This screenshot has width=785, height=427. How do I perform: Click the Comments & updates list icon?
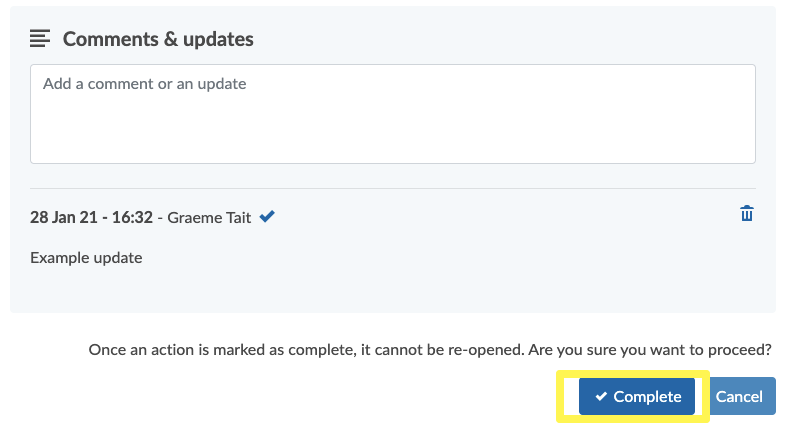[40, 38]
